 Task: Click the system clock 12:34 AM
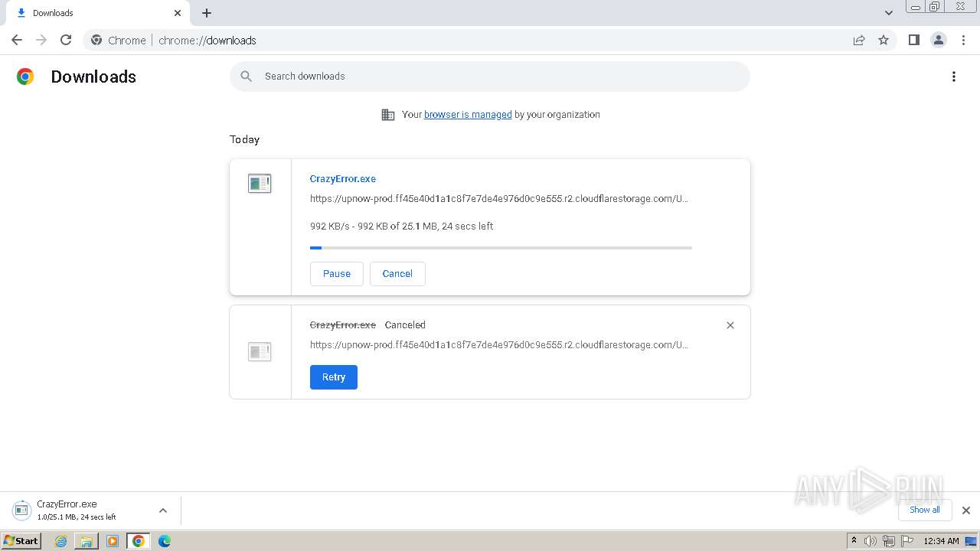tap(941, 541)
